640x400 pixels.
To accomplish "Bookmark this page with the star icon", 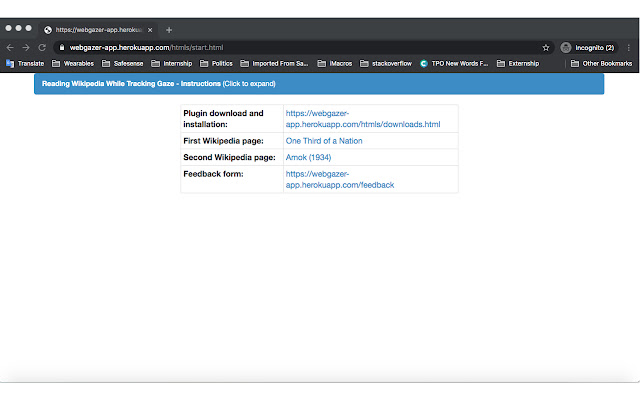I will point(546,48).
